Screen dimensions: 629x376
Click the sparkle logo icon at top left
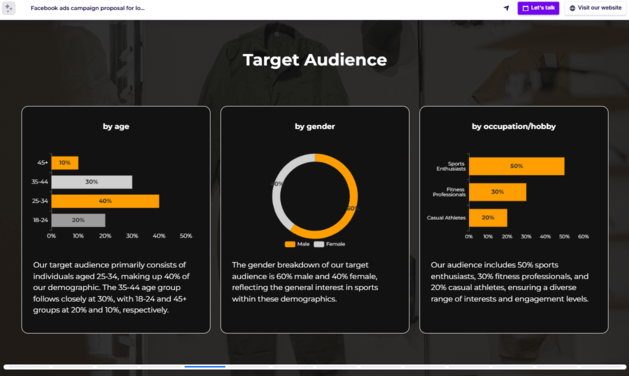click(8, 8)
